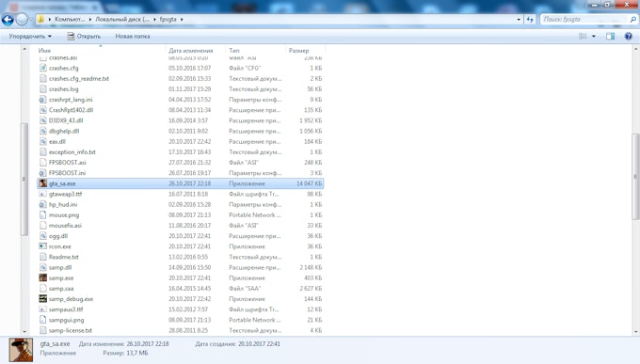Click navigation pane scrollbar up arrow
The width and height of the screenshot is (640, 364).
[24, 49]
